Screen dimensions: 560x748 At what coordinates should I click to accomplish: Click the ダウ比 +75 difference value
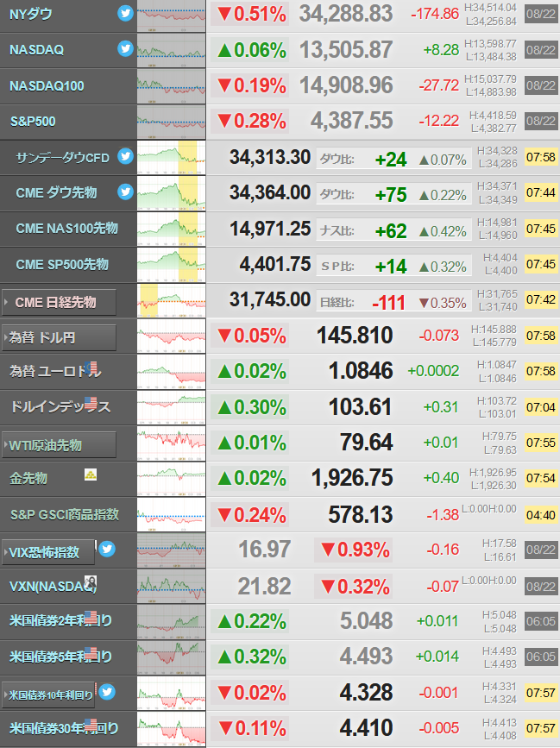pyautogui.click(x=391, y=195)
